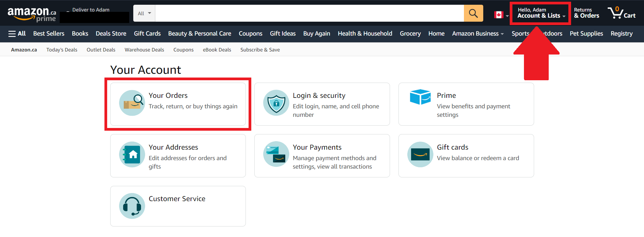Screen dimensions: 644x237
Task: Open the Your Orders heading link
Action: [168, 95]
